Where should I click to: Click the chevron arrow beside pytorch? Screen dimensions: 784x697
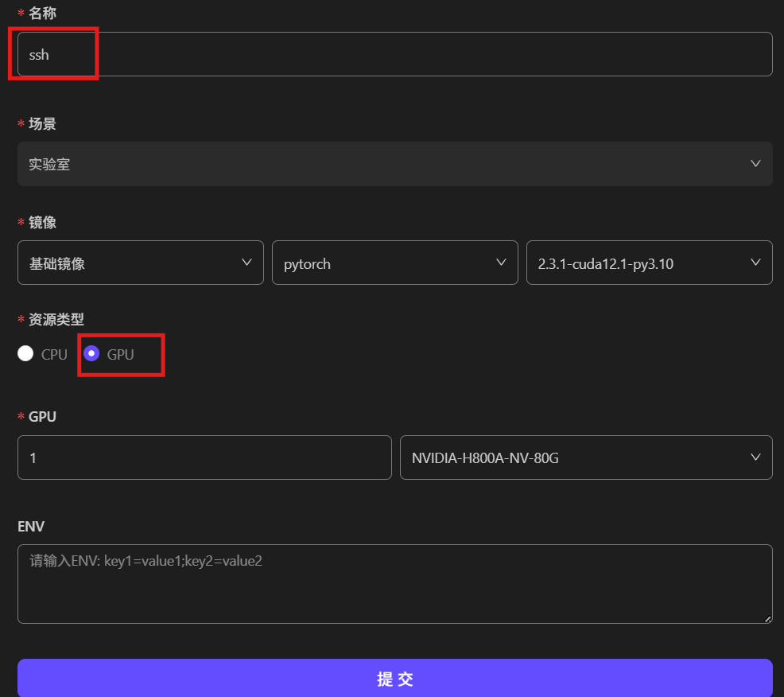[x=501, y=263]
